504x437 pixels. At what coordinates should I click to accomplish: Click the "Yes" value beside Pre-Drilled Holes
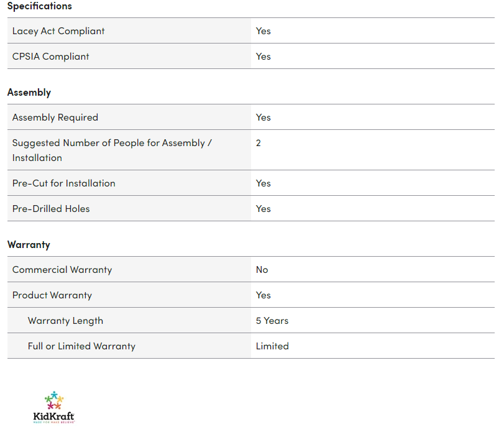click(x=263, y=209)
